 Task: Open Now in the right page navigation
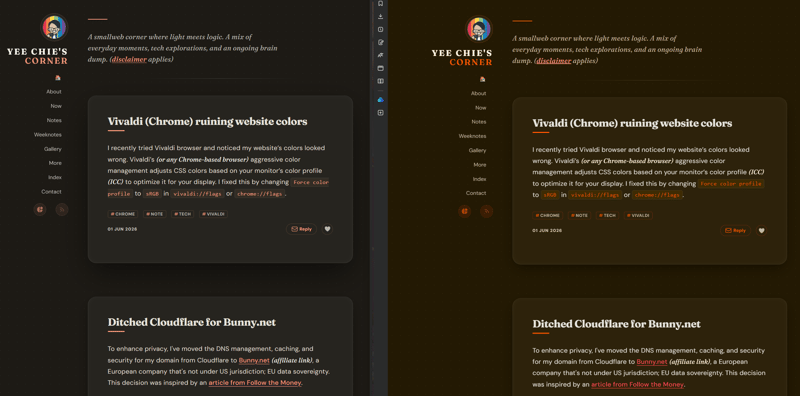(481, 108)
